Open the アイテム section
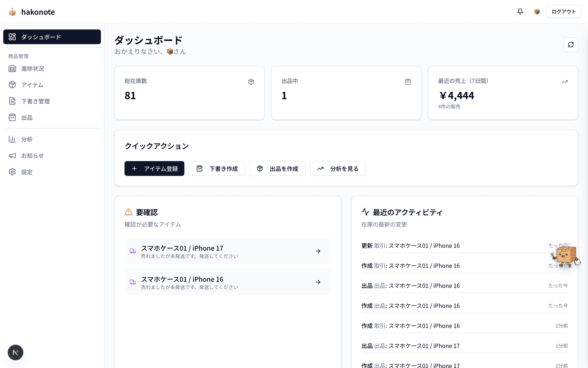The width and height of the screenshot is (588, 368). point(32,85)
